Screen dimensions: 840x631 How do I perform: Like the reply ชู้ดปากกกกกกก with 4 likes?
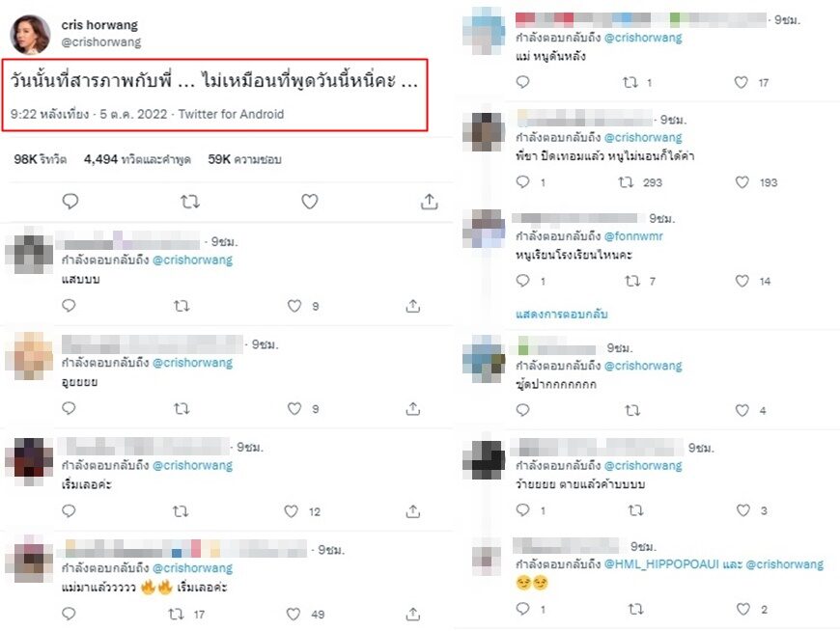742,410
